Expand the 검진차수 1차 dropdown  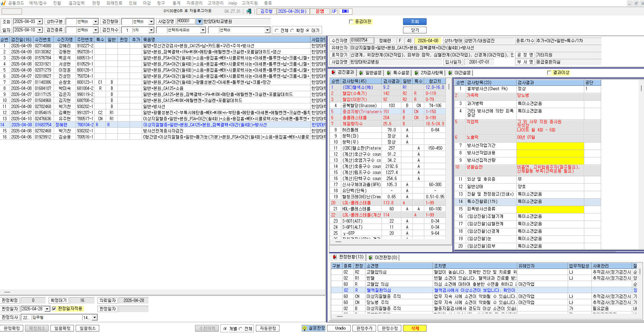click(x=151, y=30)
